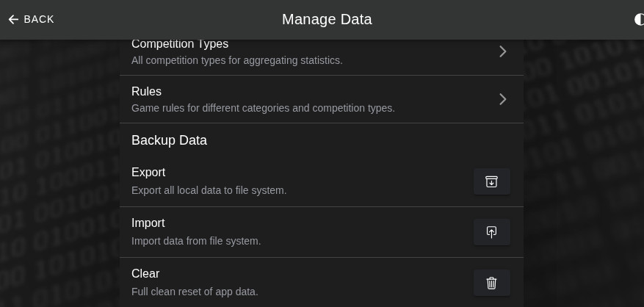
Task: Select the Import row title
Action: click(x=148, y=223)
